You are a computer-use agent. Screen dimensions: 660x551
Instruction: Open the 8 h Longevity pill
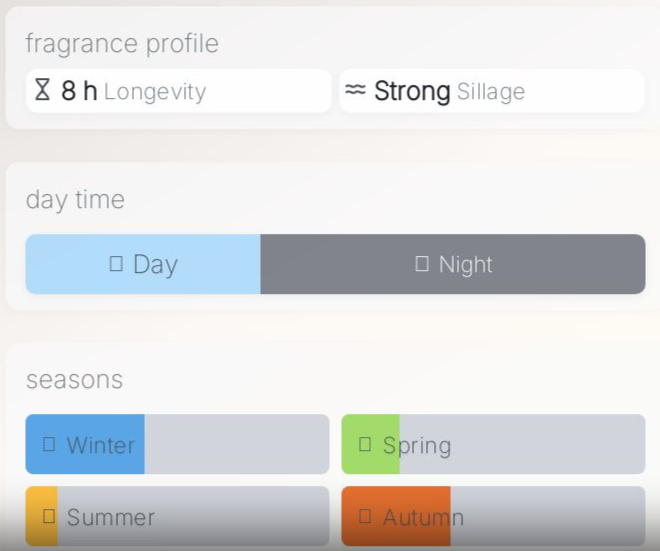click(x=178, y=91)
